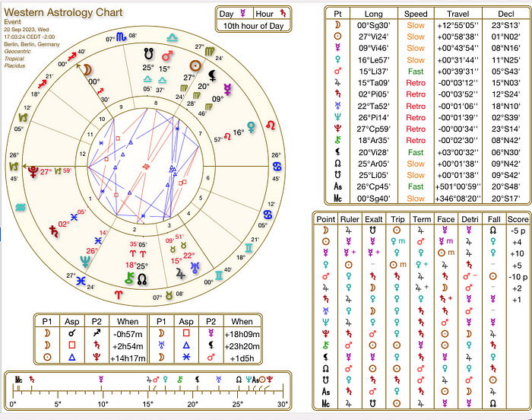Click the 'Score' column header
The width and height of the screenshot is (532, 420).
(x=518, y=220)
